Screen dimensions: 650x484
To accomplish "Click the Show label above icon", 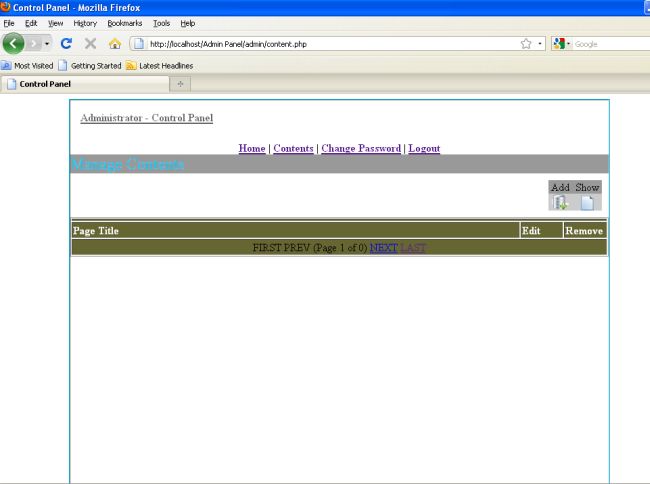I will pos(587,187).
